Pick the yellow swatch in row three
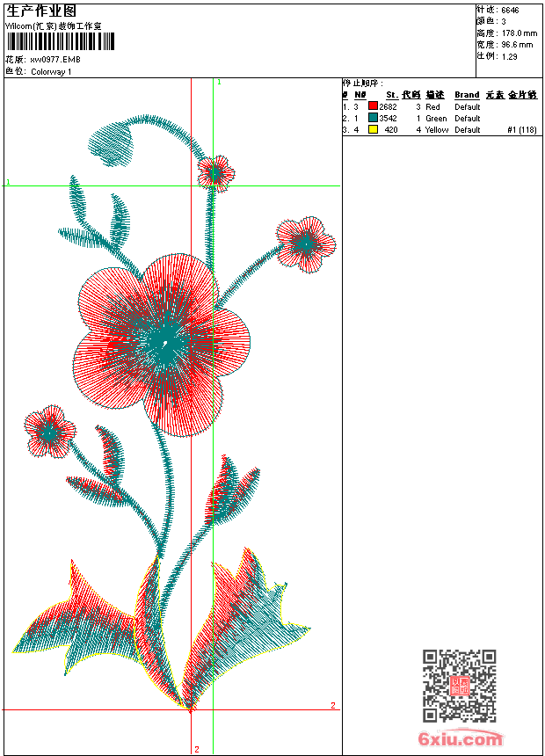Screen dimensions: 545x756 (x=373, y=129)
